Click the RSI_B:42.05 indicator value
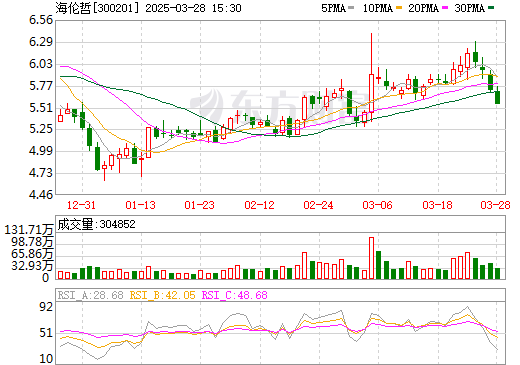 (x=162, y=295)
